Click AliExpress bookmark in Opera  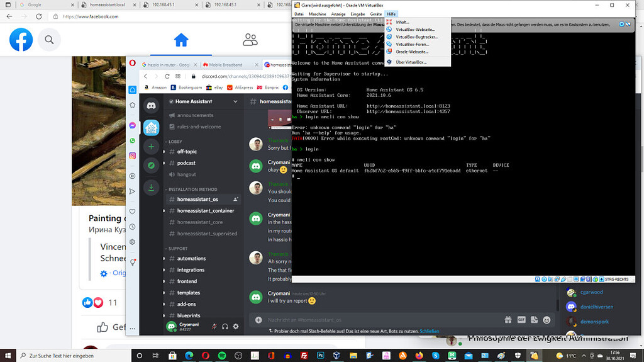(240, 88)
